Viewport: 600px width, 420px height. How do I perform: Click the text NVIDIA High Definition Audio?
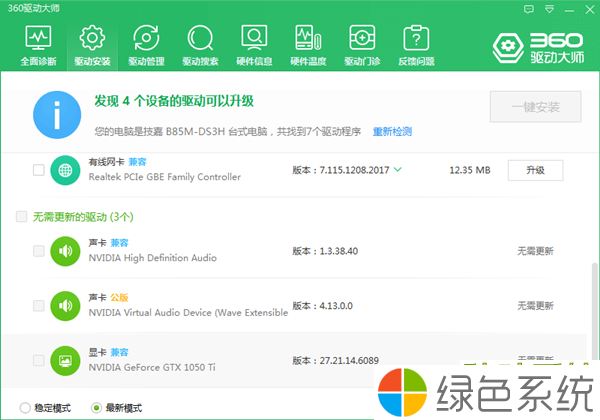[152, 258]
